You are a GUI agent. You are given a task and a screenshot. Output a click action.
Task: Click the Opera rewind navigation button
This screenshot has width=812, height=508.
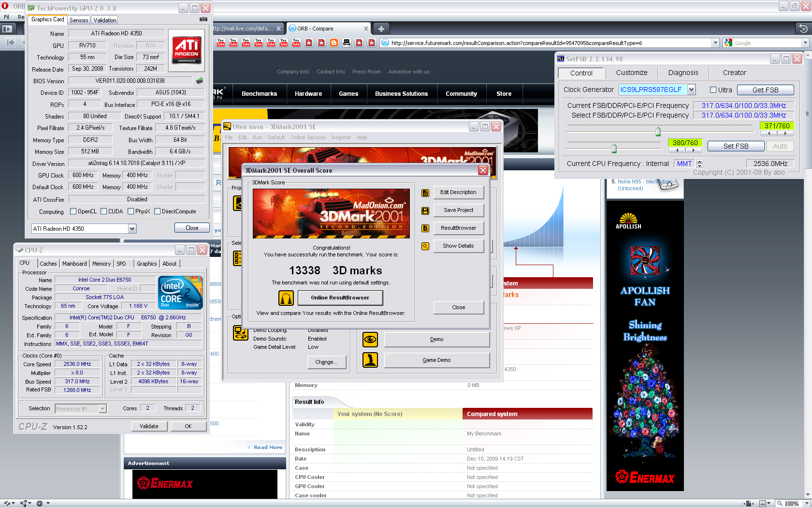(x=10, y=43)
